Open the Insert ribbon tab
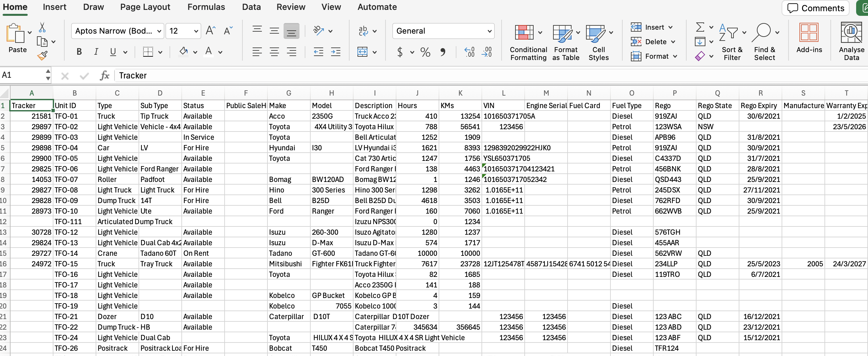Viewport: 868px width, 356px height. (54, 7)
